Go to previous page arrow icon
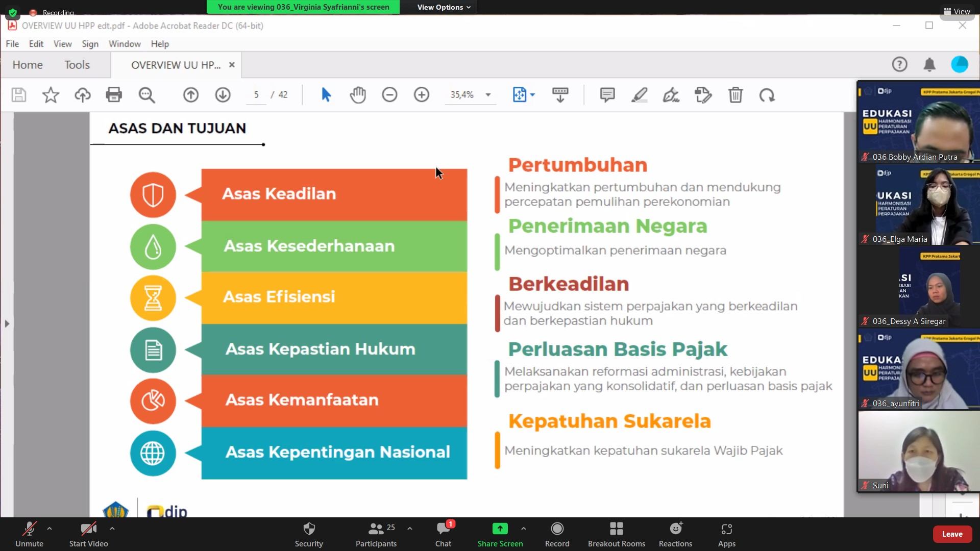This screenshot has height=551, width=980. coord(191,95)
